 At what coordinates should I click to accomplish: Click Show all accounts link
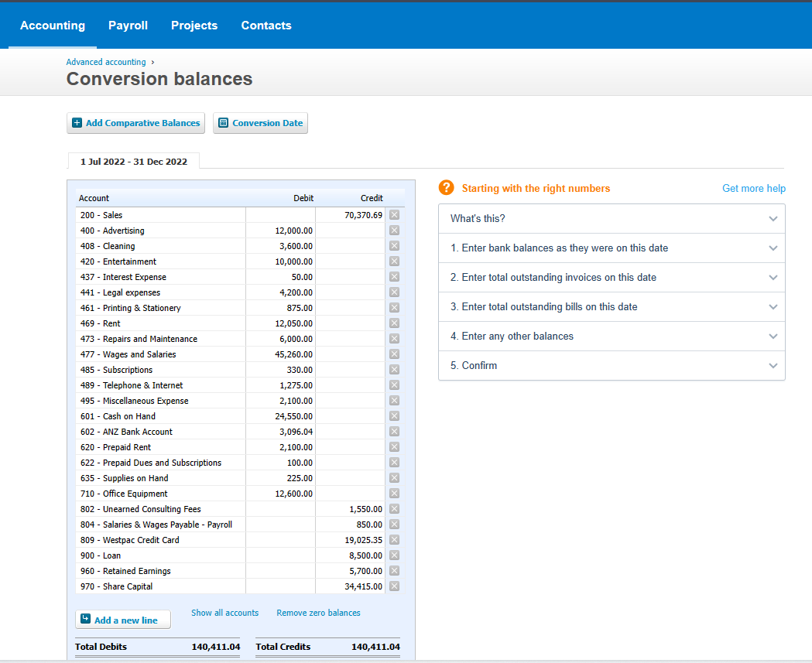[224, 613]
